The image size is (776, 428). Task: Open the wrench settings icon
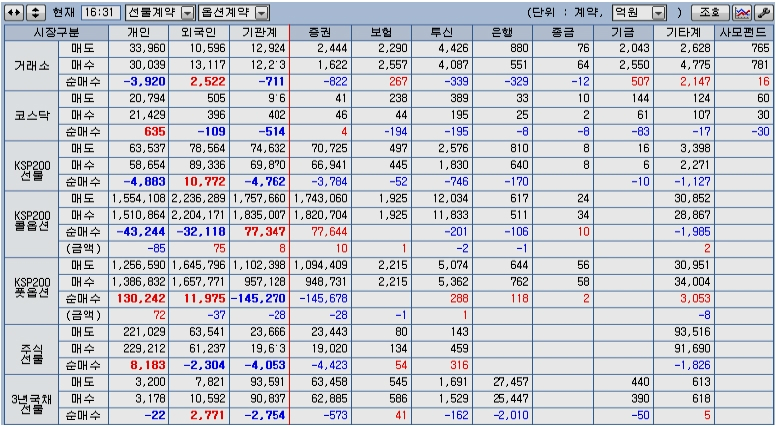(x=760, y=13)
